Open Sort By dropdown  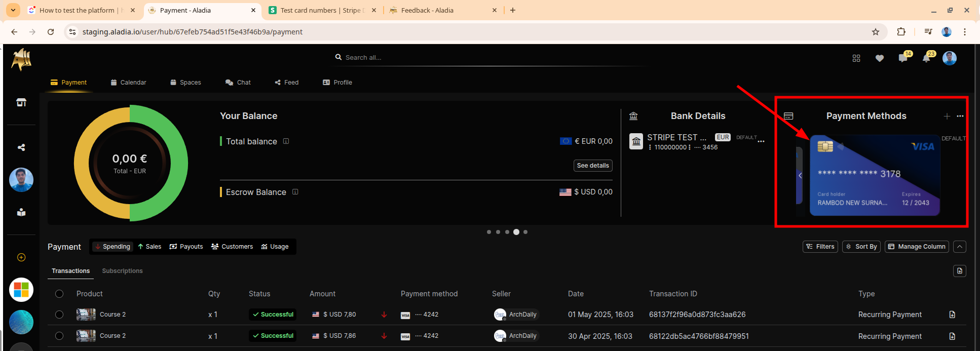pyautogui.click(x=861, y=247)
